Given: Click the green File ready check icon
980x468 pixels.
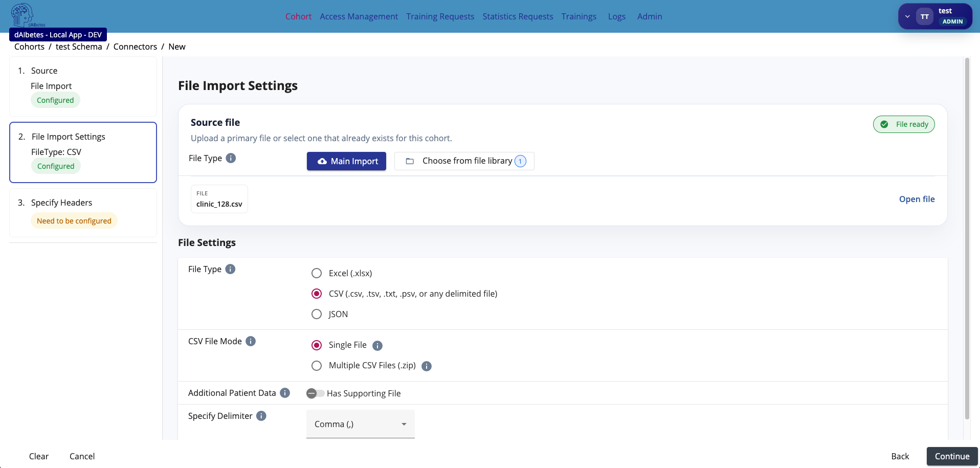Looking at the screenshot, I should tap(884, 124).
